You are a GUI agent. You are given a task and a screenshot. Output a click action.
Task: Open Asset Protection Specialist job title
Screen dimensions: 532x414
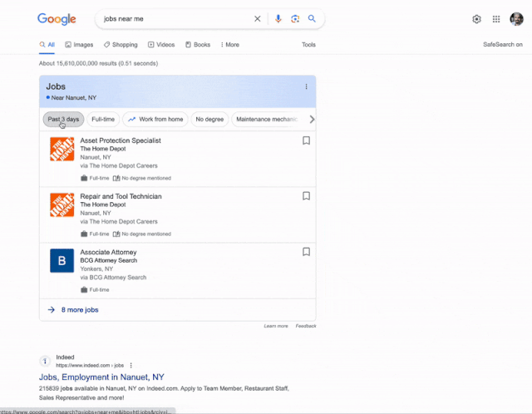pyautogui.click(x=121, y=140)
